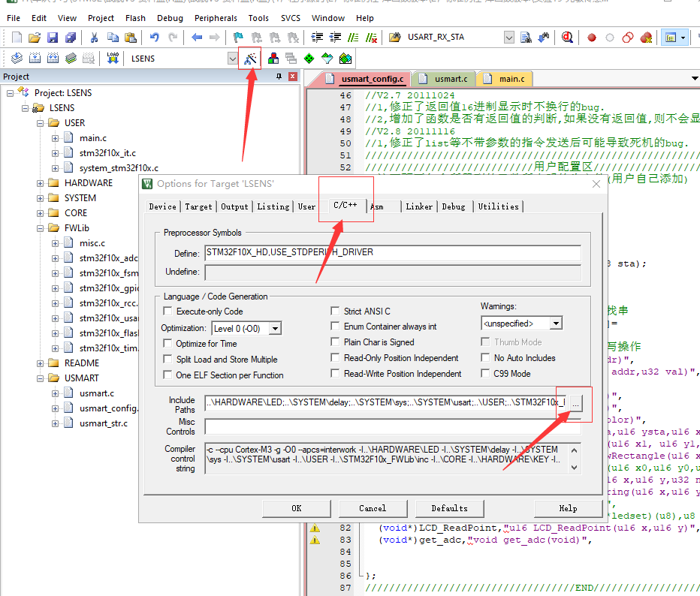Open Warnings dropdown

coord(556,324)
